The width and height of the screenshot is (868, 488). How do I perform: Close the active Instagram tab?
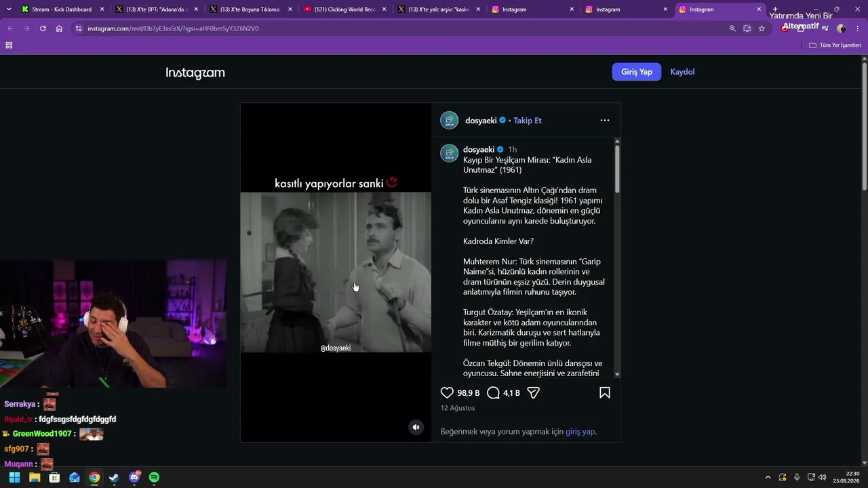point(759,9)
